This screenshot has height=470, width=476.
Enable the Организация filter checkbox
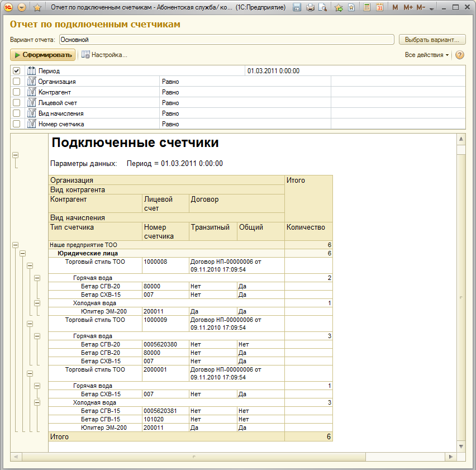(17, 82)
